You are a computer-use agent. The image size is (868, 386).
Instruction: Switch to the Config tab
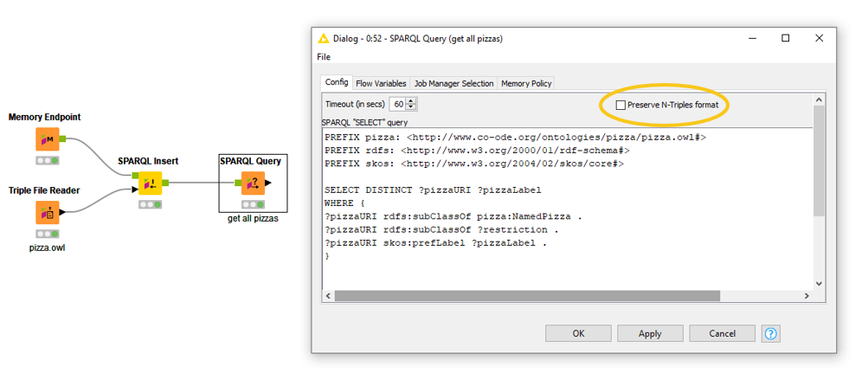336,82
